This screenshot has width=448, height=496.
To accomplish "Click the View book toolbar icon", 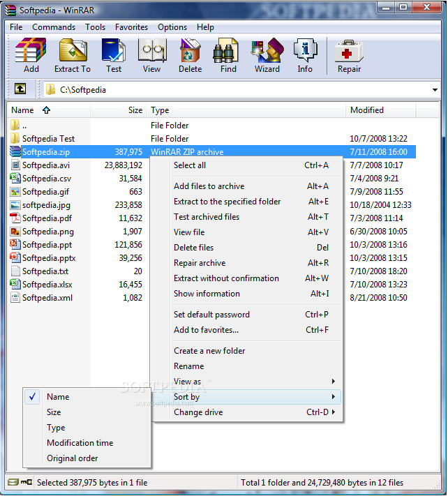I will tap(152, 50).
